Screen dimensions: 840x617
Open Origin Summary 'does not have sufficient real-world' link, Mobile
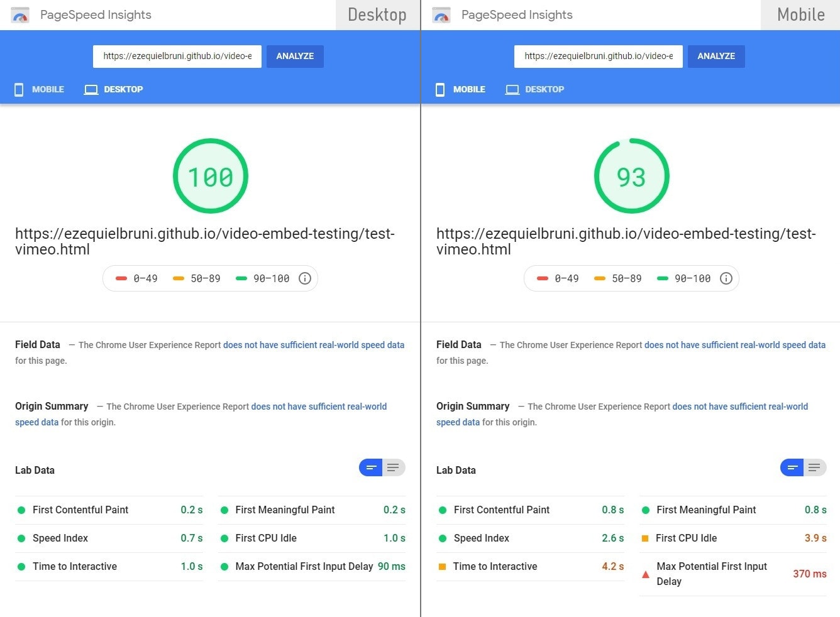[740, 407]
